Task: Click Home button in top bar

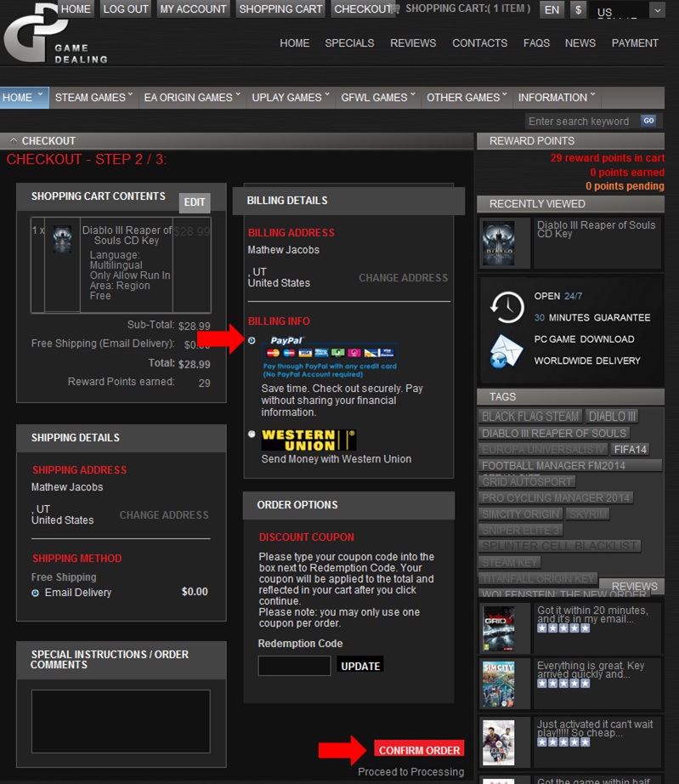Action: pos(76,9)
